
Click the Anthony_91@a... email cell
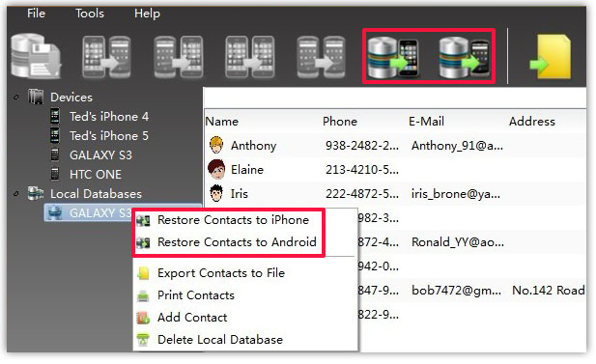[457, 146]
